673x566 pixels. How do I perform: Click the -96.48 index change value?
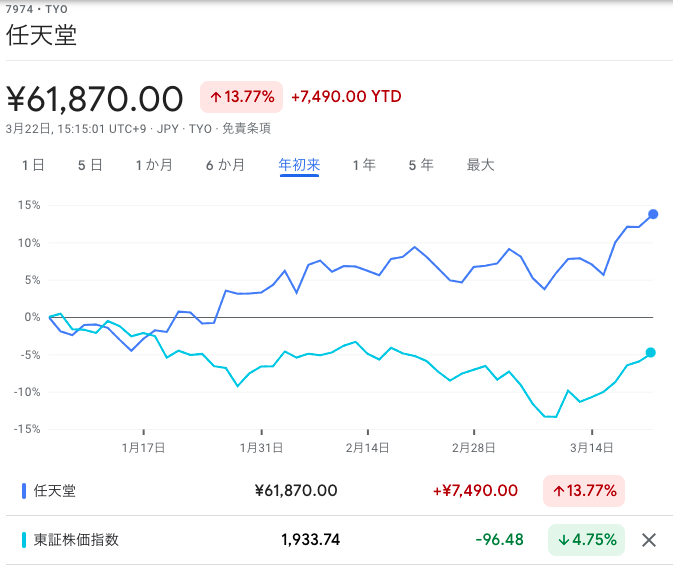[500, 540]
